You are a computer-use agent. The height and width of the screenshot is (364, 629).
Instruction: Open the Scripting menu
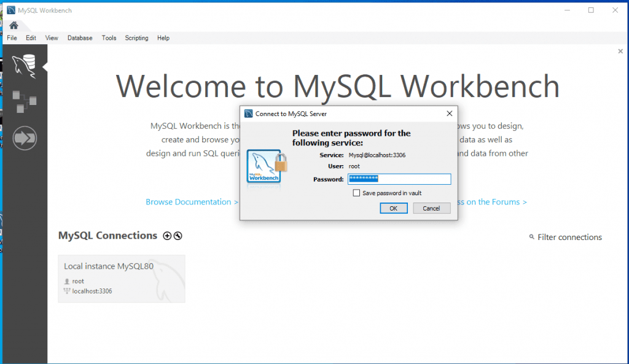click(x=136, y=38)
